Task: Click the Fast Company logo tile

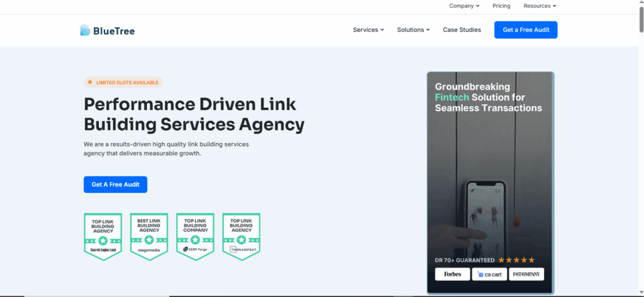Action: [x=526, y=274]
